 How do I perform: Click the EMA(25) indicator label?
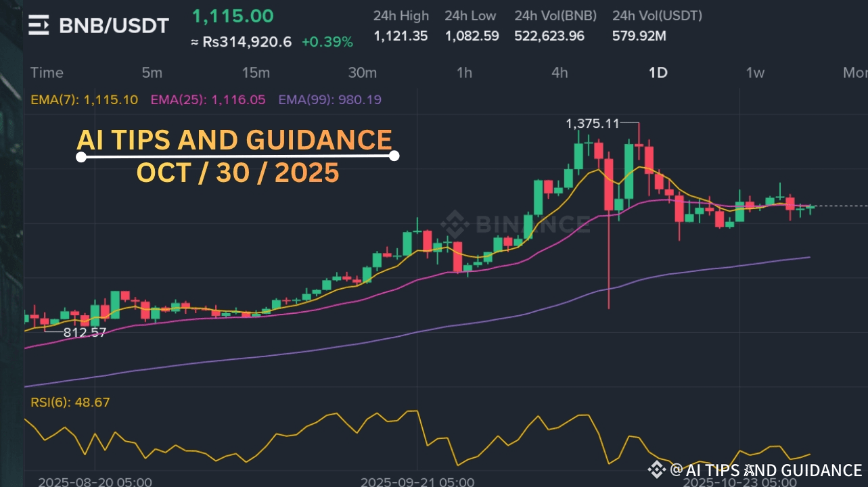point(208,100)
